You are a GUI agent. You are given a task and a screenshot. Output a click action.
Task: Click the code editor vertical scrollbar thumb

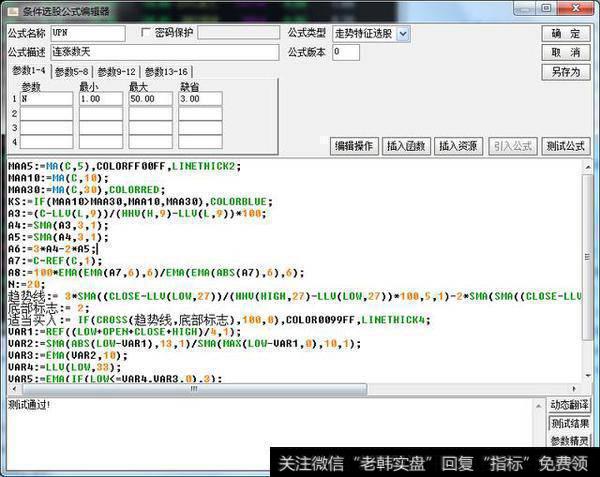pyautogui.click(x=588, y=257)
